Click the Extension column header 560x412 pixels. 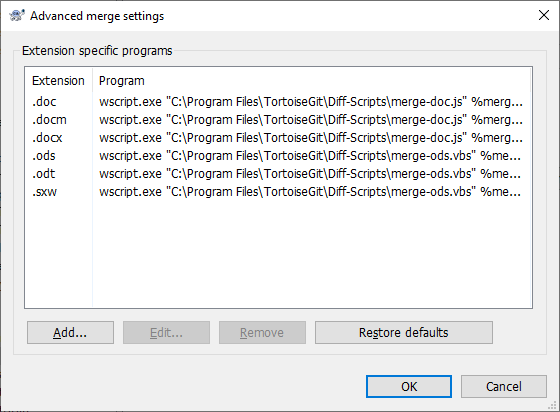point(58,81)
